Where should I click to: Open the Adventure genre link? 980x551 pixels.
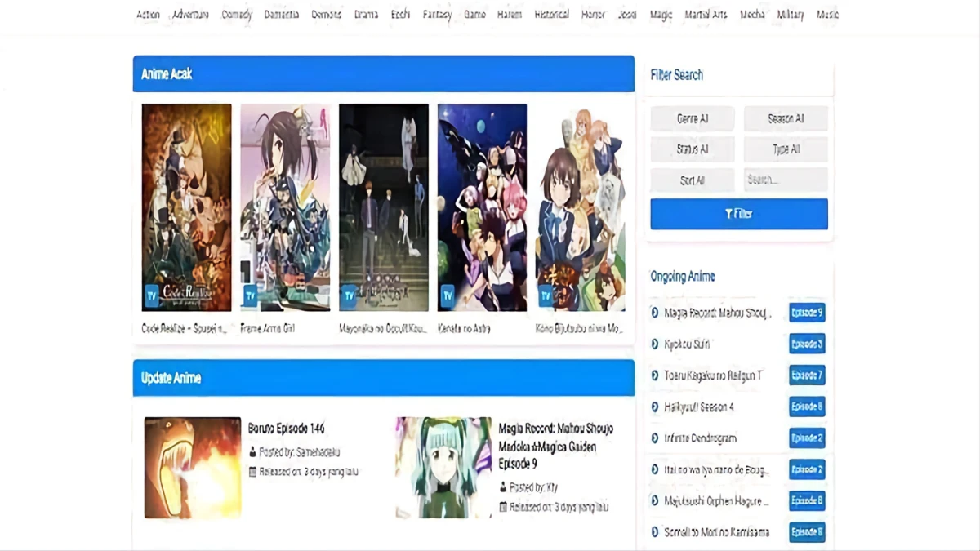191,15
